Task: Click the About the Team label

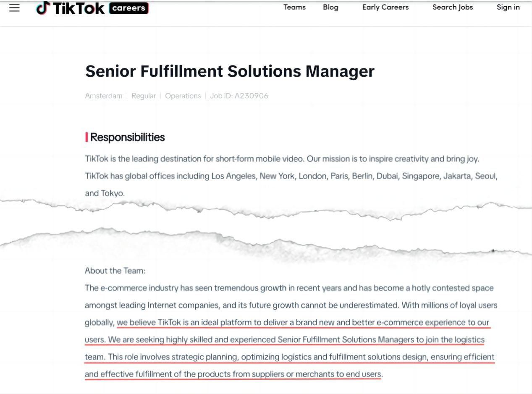Action: (x=115, y=271)
